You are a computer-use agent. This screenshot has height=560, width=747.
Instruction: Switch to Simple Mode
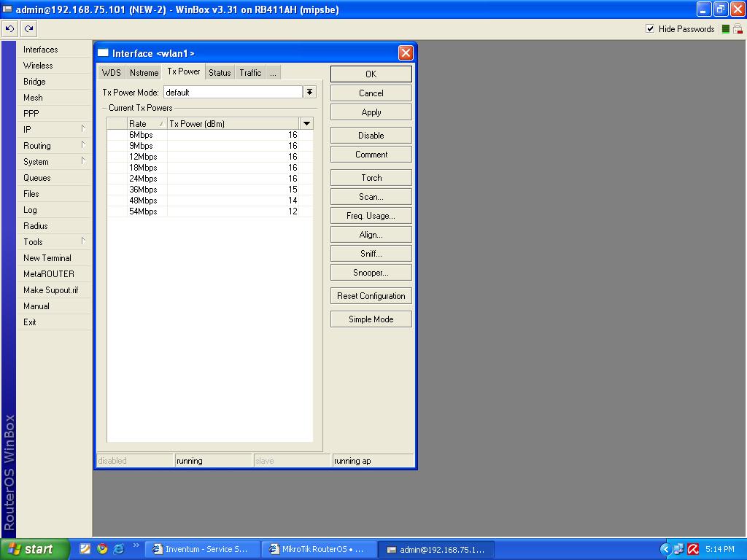(371, 319)
